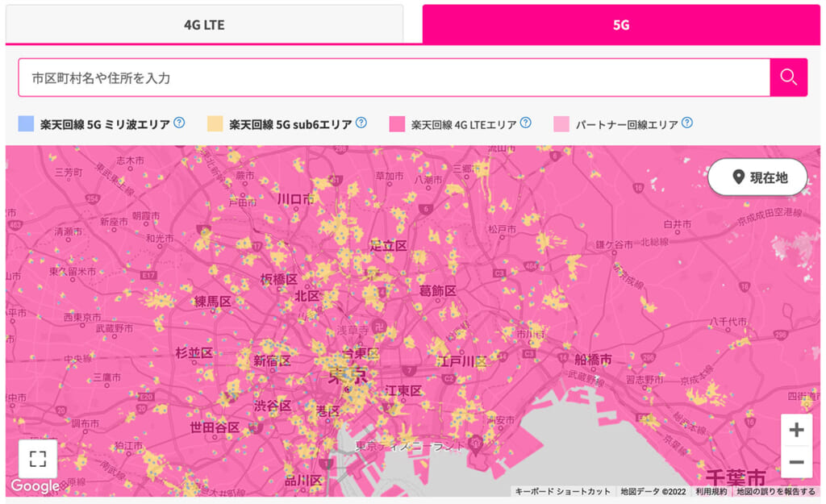Click the 東久留米市 map label
Viewport: 826px width, 504px height.
click(73, 271)
